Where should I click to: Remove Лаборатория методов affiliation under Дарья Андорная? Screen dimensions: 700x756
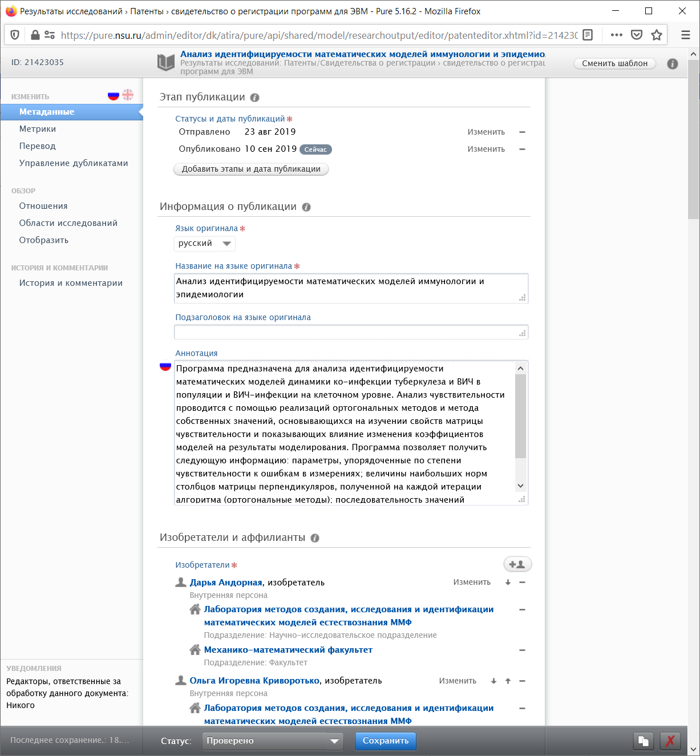(x=522, y=610)
